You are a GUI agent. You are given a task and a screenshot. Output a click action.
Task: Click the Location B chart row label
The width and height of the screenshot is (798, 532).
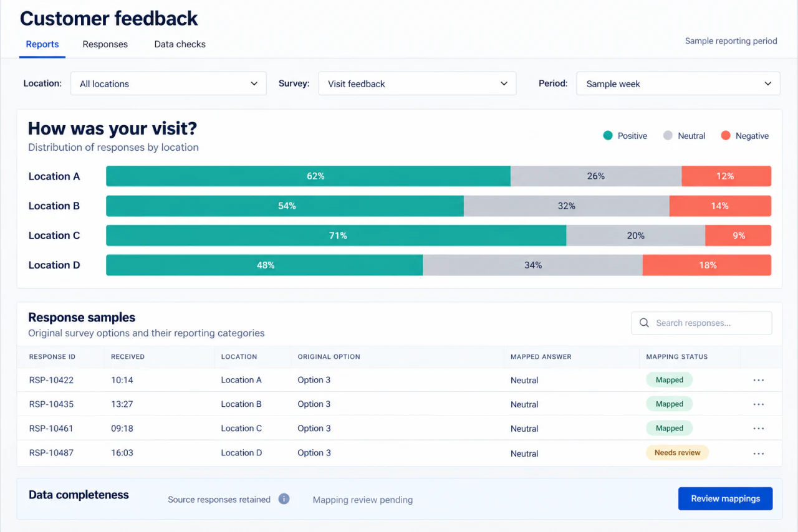pos(54,206)
